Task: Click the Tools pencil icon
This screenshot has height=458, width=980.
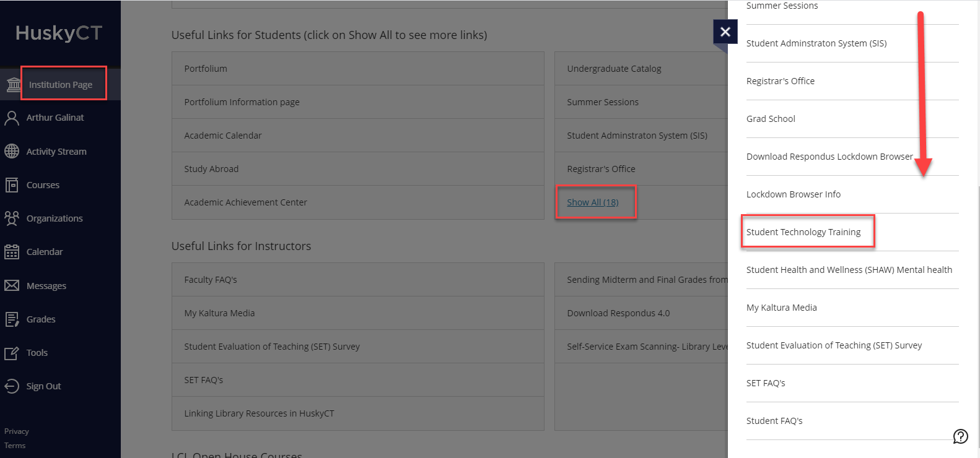Action: click(x=12, y=353)
